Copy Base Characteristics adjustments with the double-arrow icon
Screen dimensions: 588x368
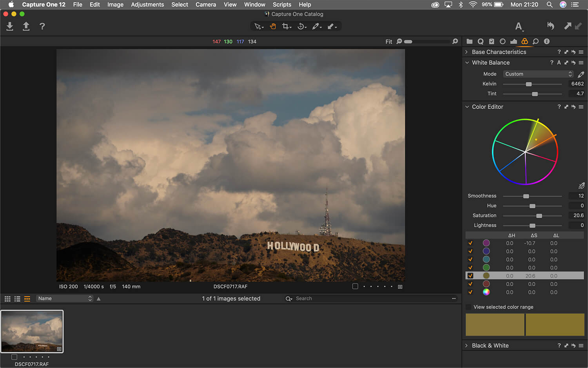tap(566, 52)
